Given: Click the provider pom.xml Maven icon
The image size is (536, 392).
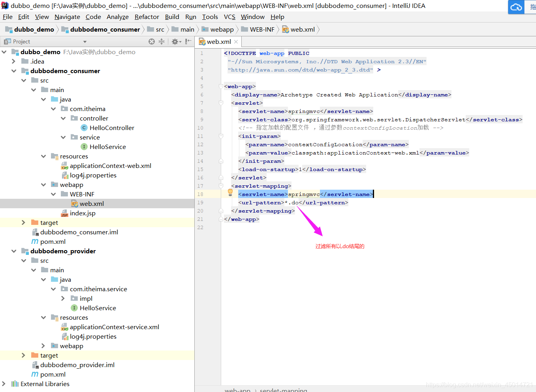Looking at the screenshot, I should 35,374.
